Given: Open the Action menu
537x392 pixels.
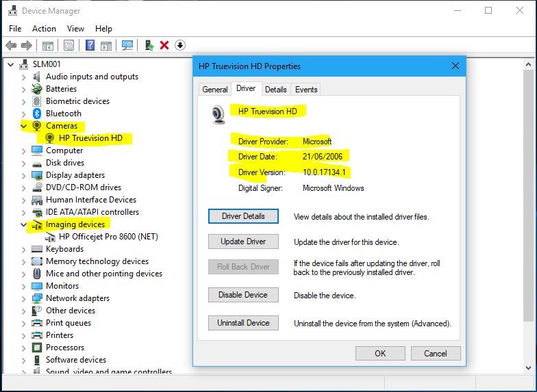Looking at the screenshot, I should pyautogui.click(x=44, y=29).
